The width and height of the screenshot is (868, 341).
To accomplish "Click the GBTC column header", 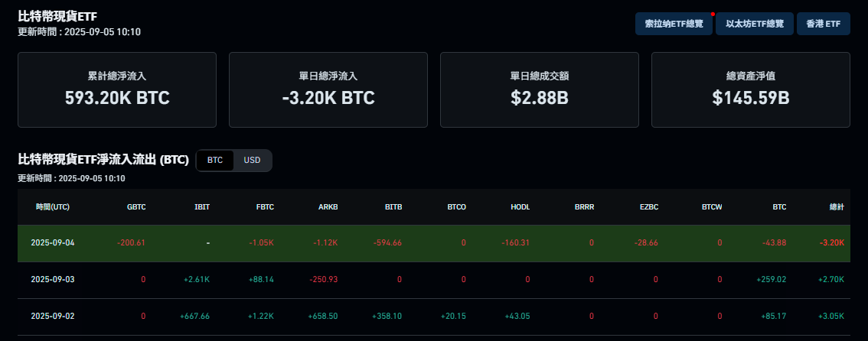I will pos(136,207).
